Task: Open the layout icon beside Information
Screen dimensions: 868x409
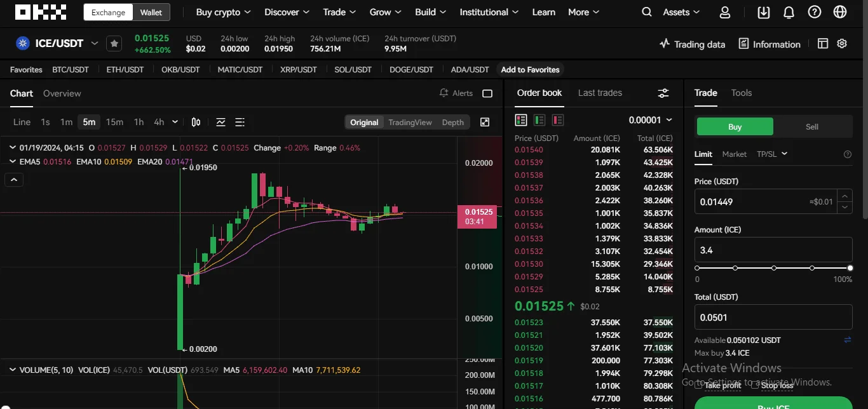Action: [x=823, y=44]
